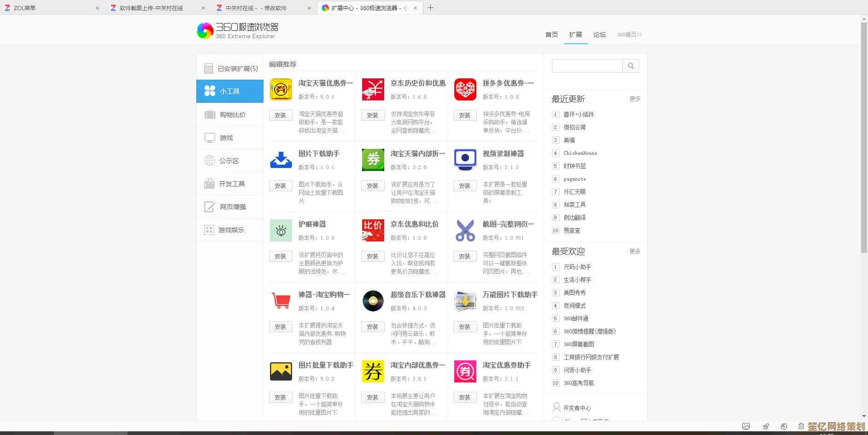
Task: Switch to the 论坛 navigation tab
Action: tap(599, 35)
